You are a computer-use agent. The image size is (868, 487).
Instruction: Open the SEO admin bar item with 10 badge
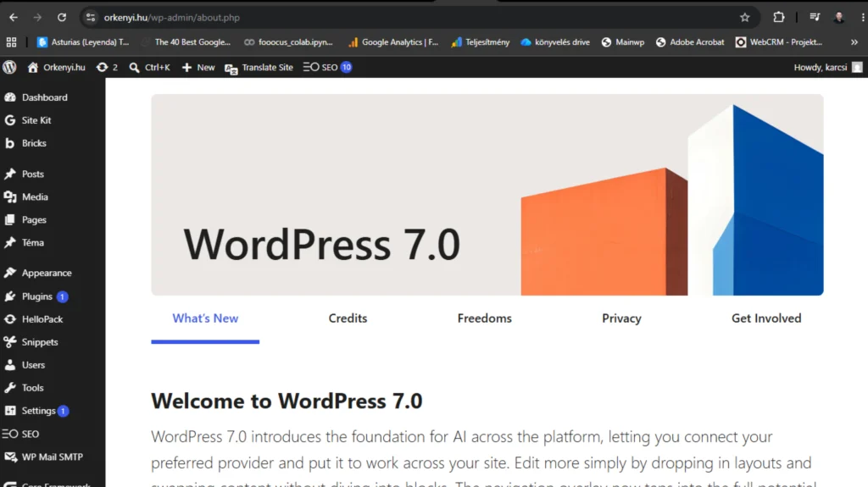[x=328, y=67]
